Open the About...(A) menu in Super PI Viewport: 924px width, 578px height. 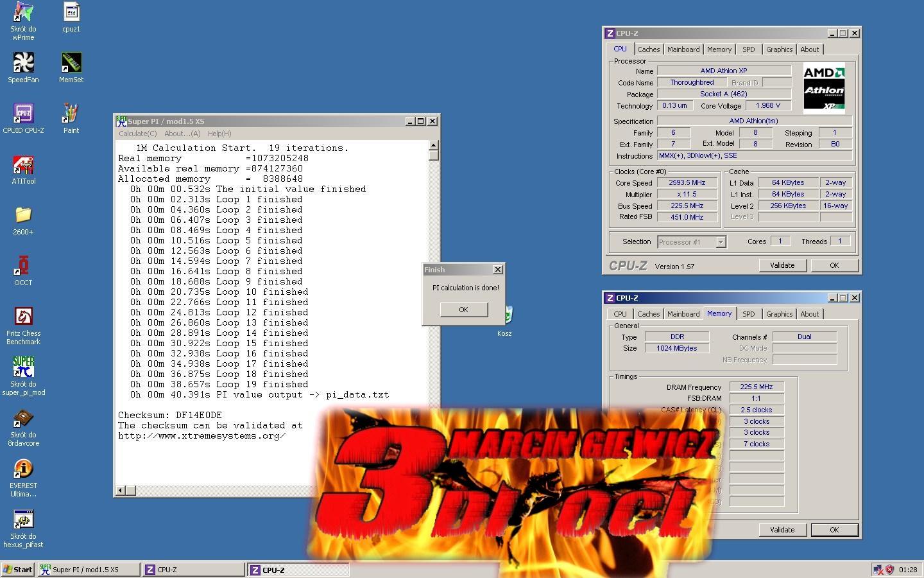(182, 134)
